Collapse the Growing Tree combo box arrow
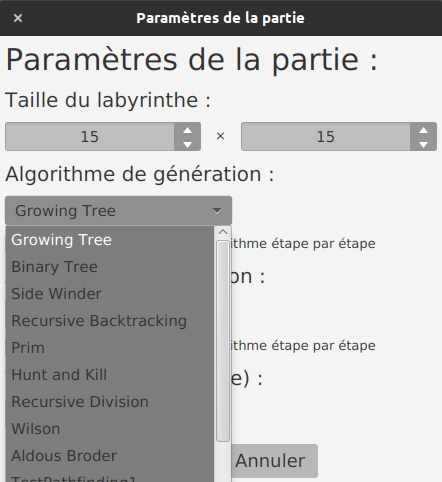This screenshot has height=482, width=442. click(x=217, y=211)
